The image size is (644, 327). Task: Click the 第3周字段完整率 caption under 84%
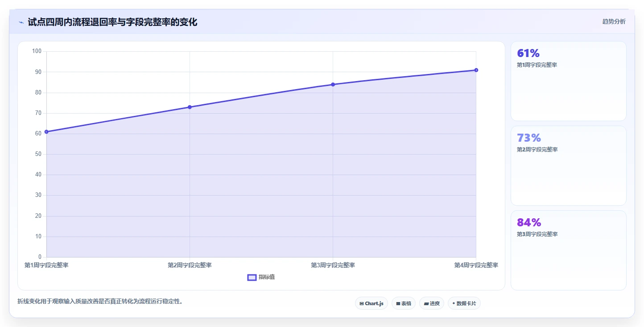pos(537,234)
